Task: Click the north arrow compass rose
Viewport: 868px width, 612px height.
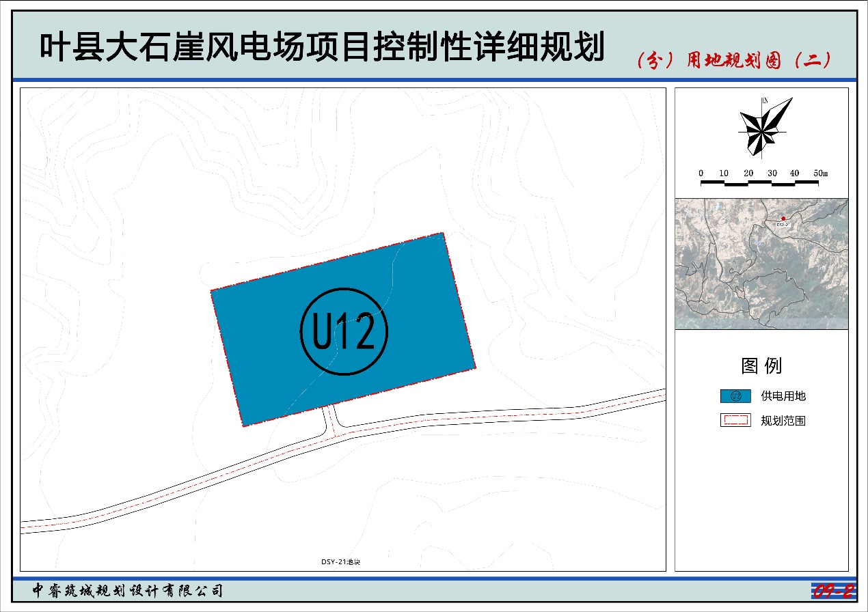Action: [x=764, y=126]
